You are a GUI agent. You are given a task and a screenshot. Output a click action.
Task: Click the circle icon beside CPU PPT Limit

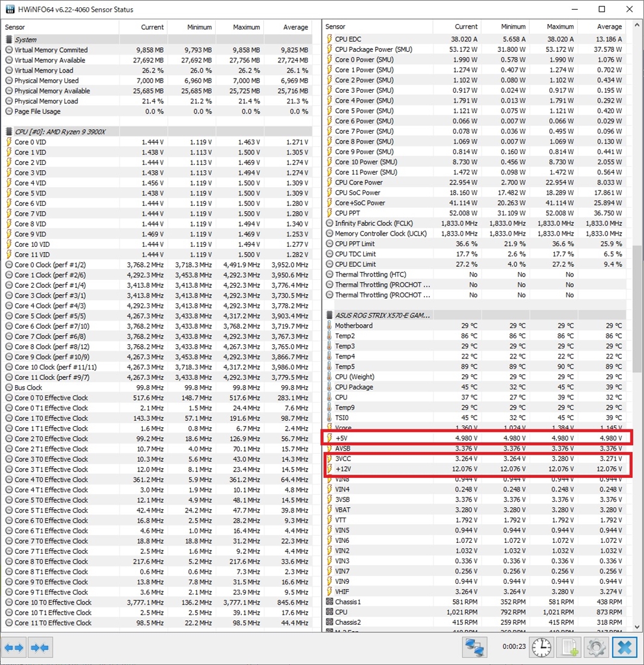click(329, 244)
